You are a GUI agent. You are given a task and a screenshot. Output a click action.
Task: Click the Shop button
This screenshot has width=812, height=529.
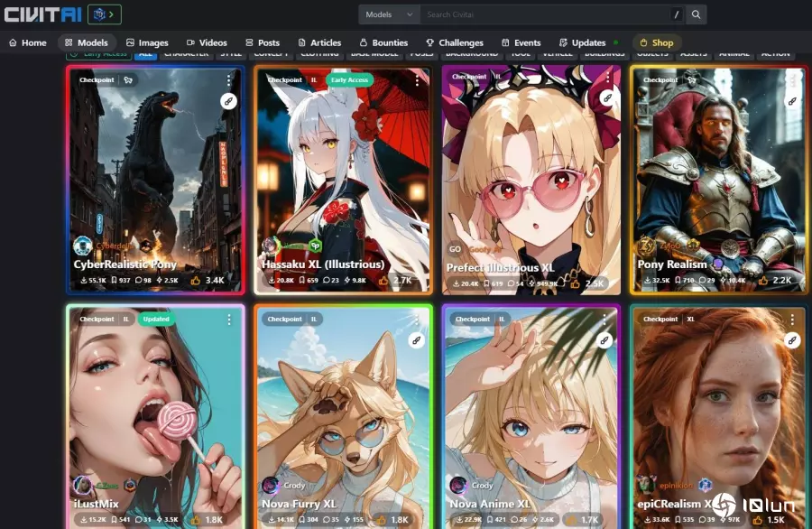click(657, 42)
